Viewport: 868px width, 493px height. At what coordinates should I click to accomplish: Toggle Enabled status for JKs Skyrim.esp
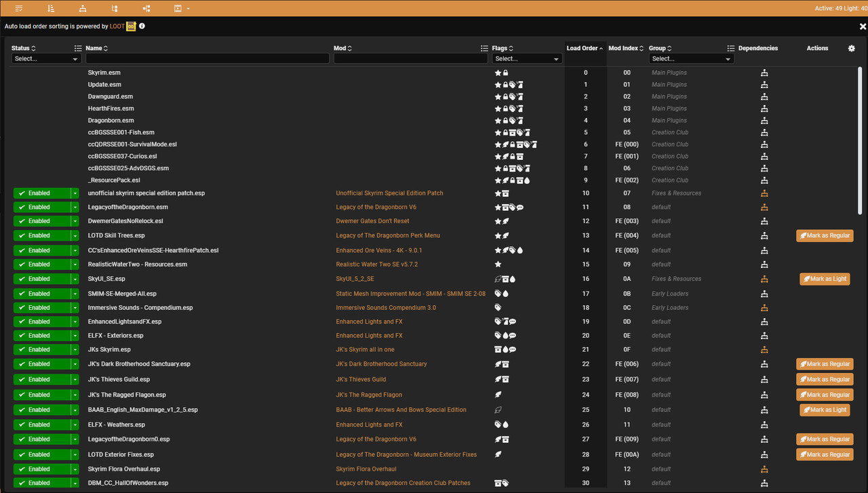[41, 349]
